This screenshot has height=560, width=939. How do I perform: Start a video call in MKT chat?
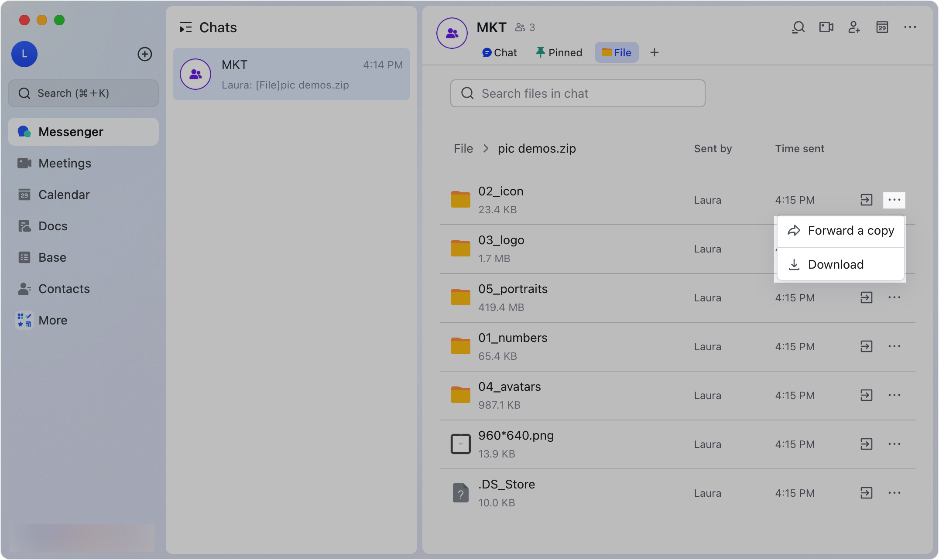coord(826,27)
